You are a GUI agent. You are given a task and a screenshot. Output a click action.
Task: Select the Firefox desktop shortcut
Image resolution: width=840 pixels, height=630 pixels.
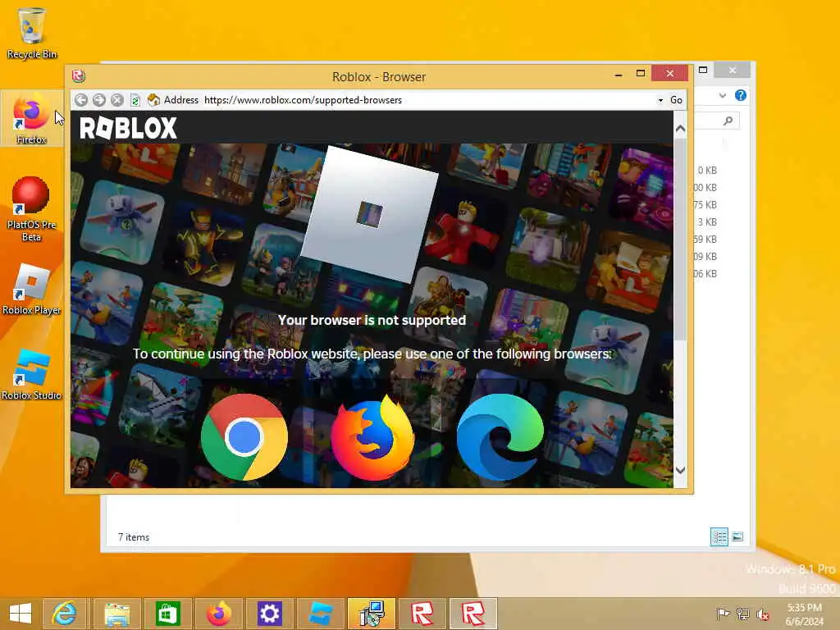(x=32, y=118)
